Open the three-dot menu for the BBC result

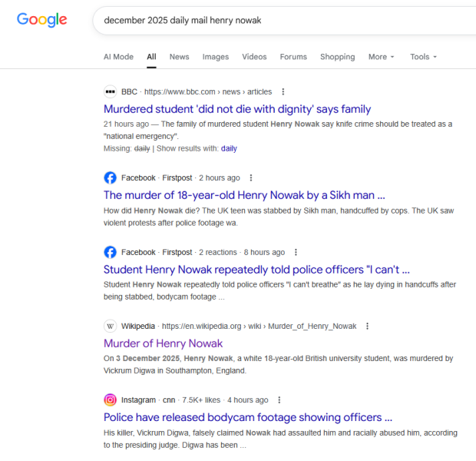point(283,91)
